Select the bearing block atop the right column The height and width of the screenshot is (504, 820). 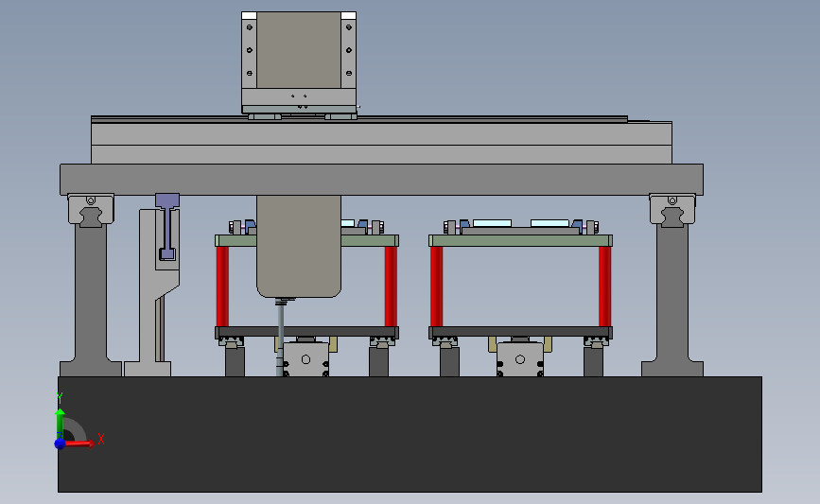[672, 210]
